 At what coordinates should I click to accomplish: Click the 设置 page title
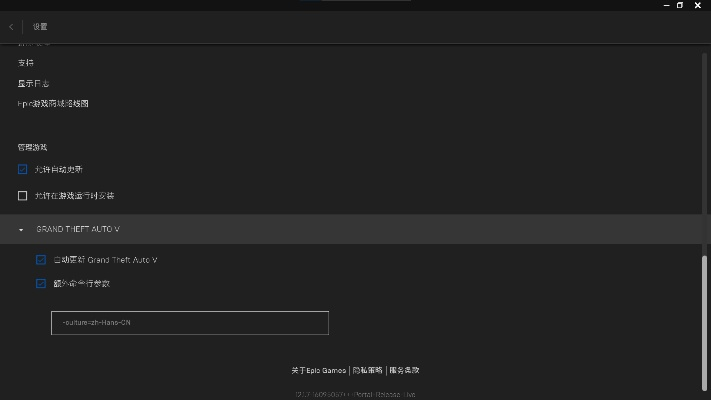(x=40, y=27)
